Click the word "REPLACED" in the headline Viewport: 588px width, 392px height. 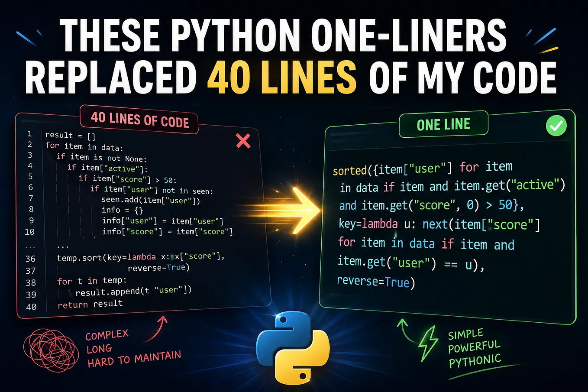click(x=111, y=77)
